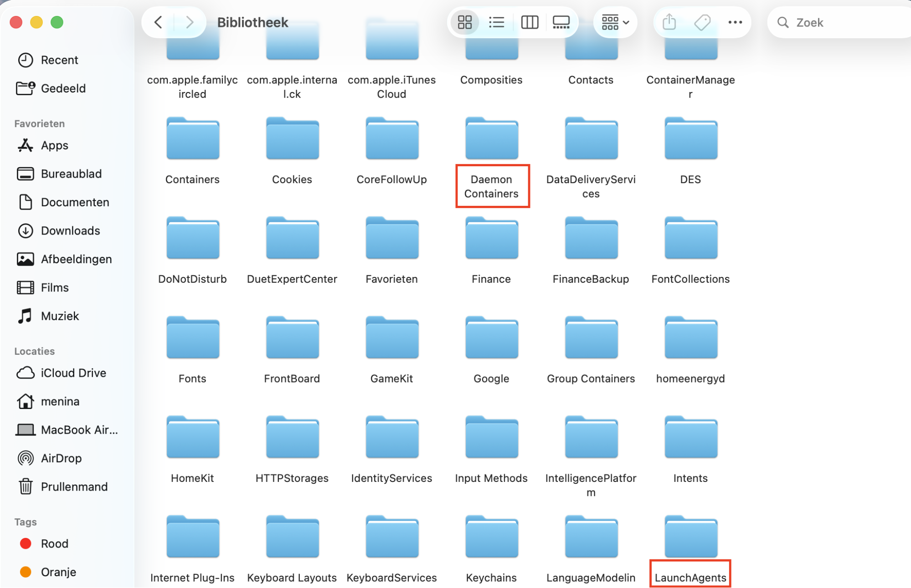
Task: Switch to list view
Action: click(496, 22)
